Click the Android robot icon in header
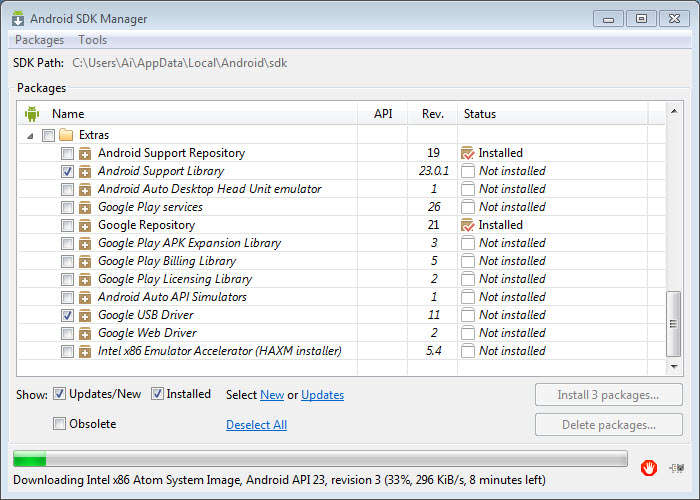The image size is (700, 500). click(x=32, y=114)
